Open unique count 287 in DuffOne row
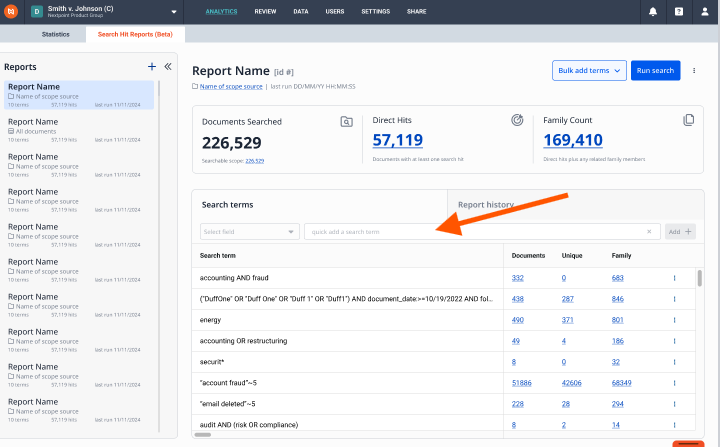 pos(568,299)
